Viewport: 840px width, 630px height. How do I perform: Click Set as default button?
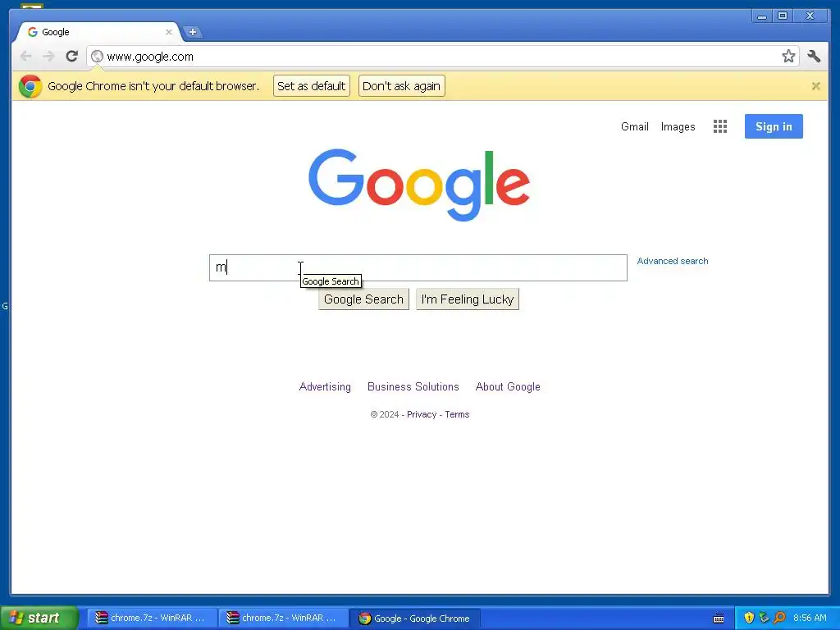(311, 85)
